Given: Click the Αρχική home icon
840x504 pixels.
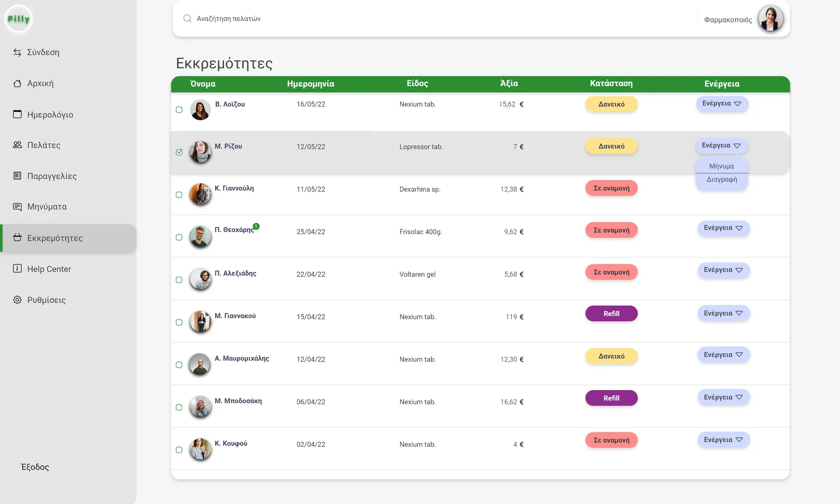Looking at the screenshot, I should tap(17, 83).
